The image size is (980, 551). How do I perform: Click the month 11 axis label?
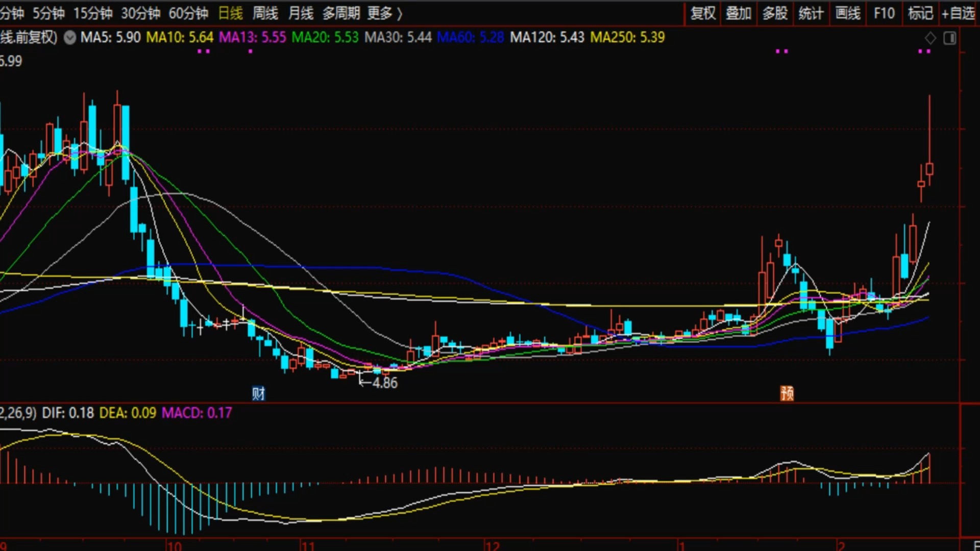308,546
